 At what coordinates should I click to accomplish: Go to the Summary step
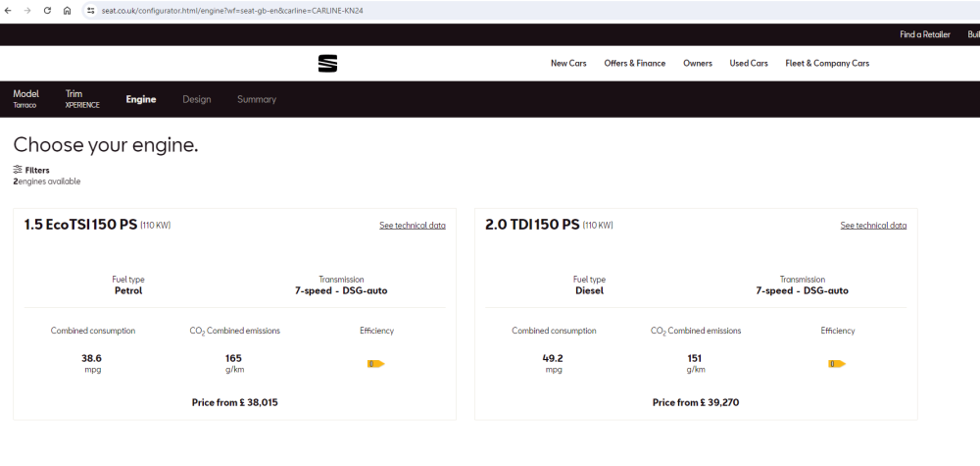pos(256,99)
